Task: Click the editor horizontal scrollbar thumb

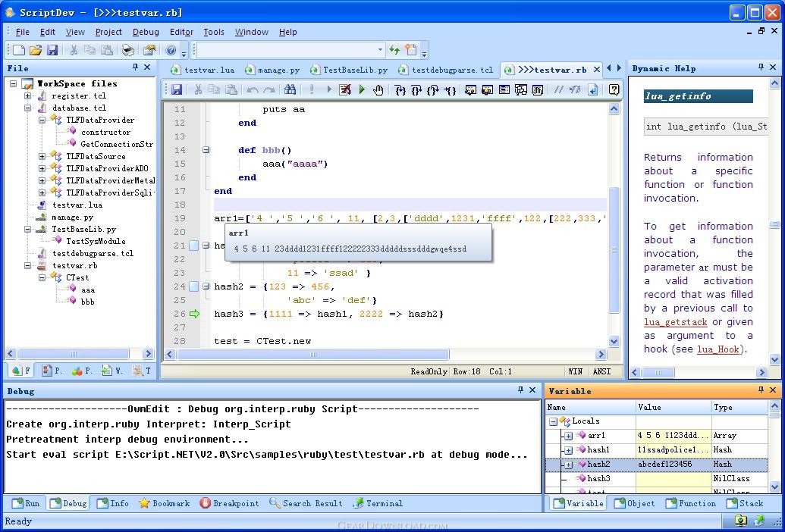Action: click(x=313, y=355)
